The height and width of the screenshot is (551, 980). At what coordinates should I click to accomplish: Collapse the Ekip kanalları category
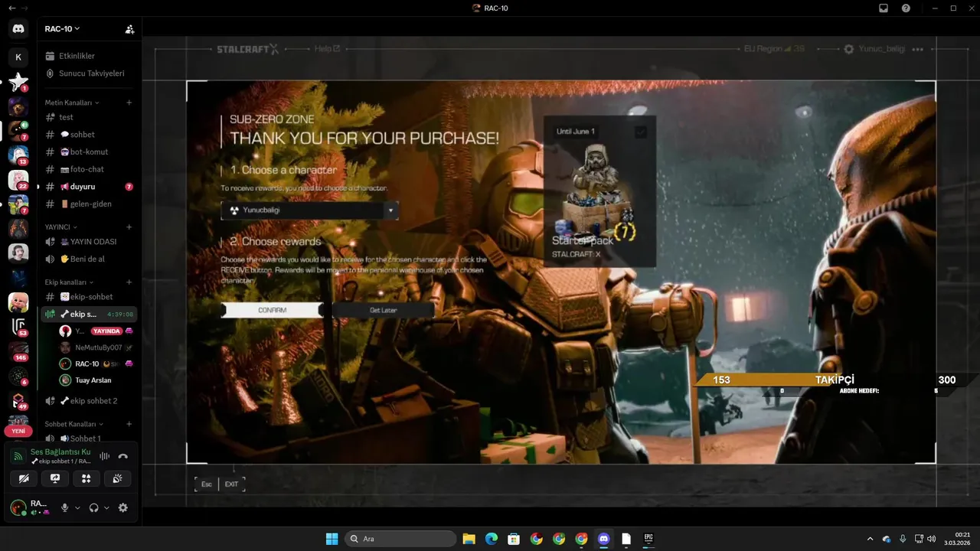coord(69,282)
